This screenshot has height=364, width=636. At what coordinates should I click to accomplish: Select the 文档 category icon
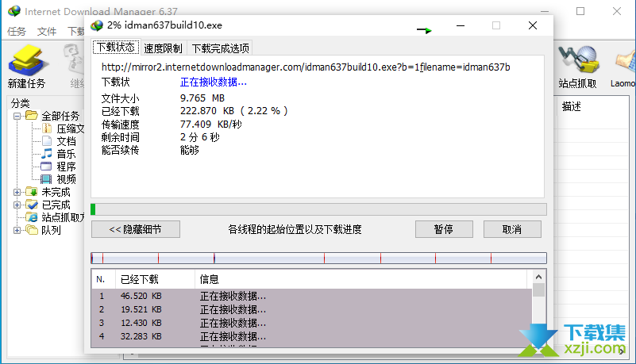(47, 141)
